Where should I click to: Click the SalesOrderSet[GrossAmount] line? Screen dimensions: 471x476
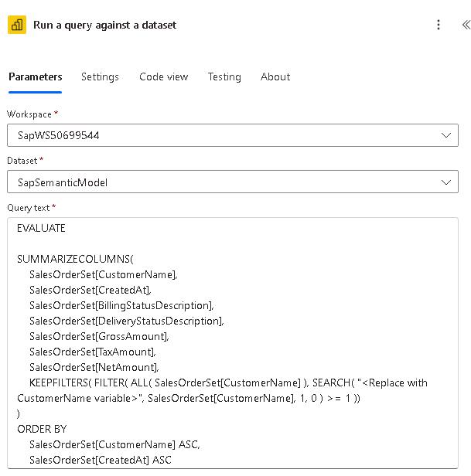[98, 336]
